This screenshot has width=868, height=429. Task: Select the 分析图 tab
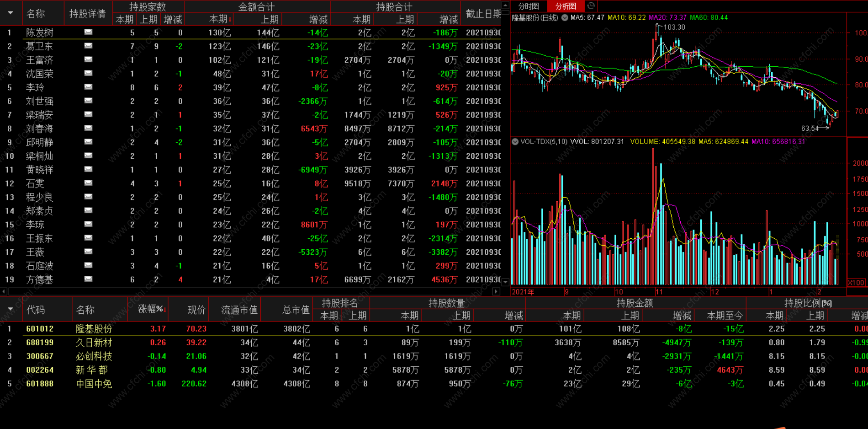click(566, 6)
